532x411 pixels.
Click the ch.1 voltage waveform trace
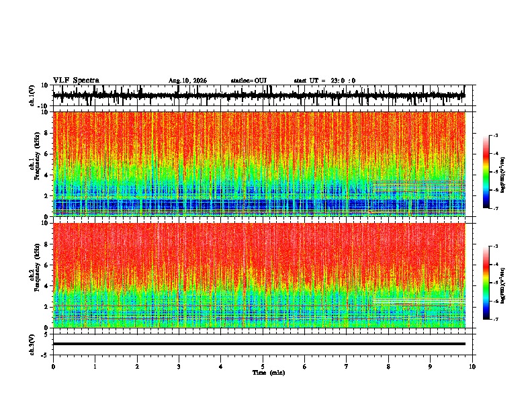pyautogui.click(x=259, y=95)
